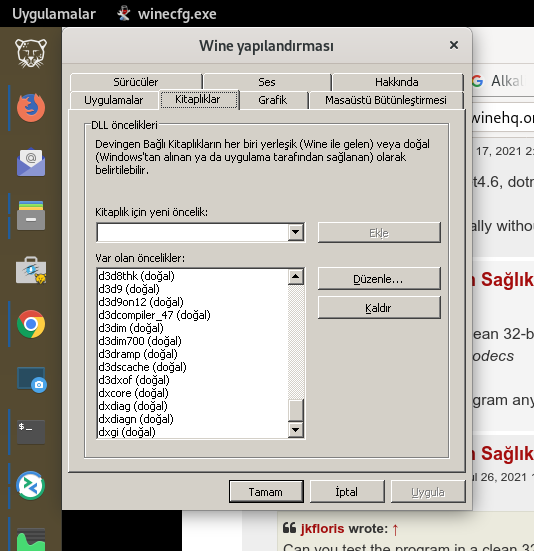Launch Firefox from the dock

click(x=31, y=108)
